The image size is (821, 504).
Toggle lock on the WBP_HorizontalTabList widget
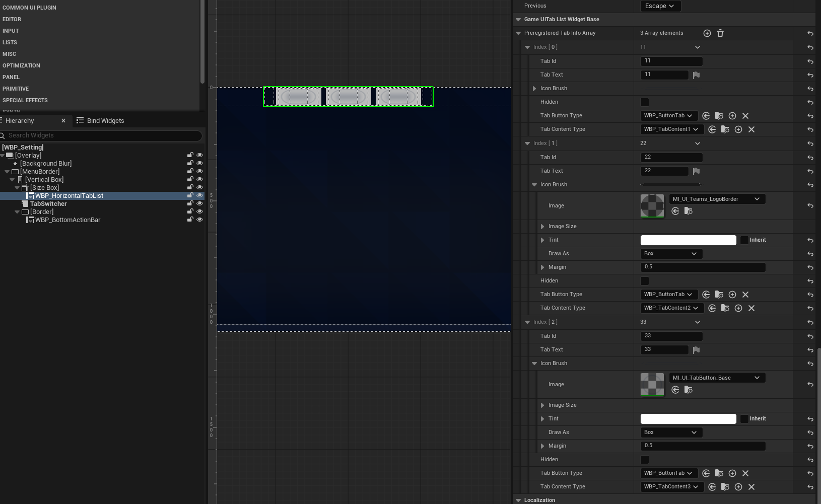tap(190, 195)
